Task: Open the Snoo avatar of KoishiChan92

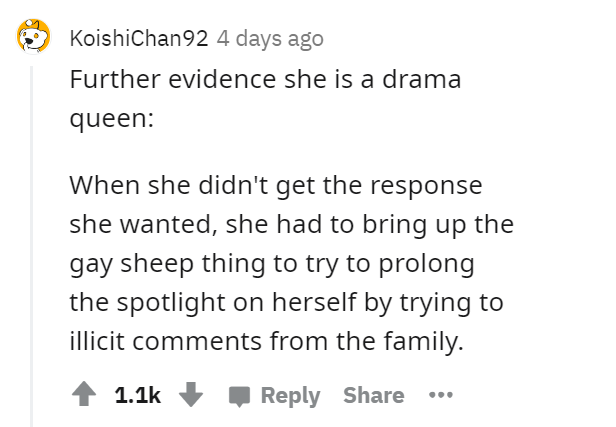Action: pos(33,36)
